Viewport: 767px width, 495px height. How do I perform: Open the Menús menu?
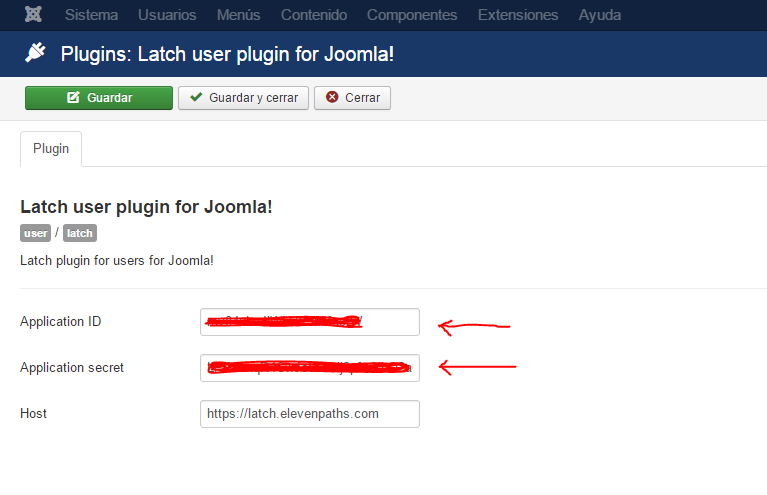[x=238, y=15]
